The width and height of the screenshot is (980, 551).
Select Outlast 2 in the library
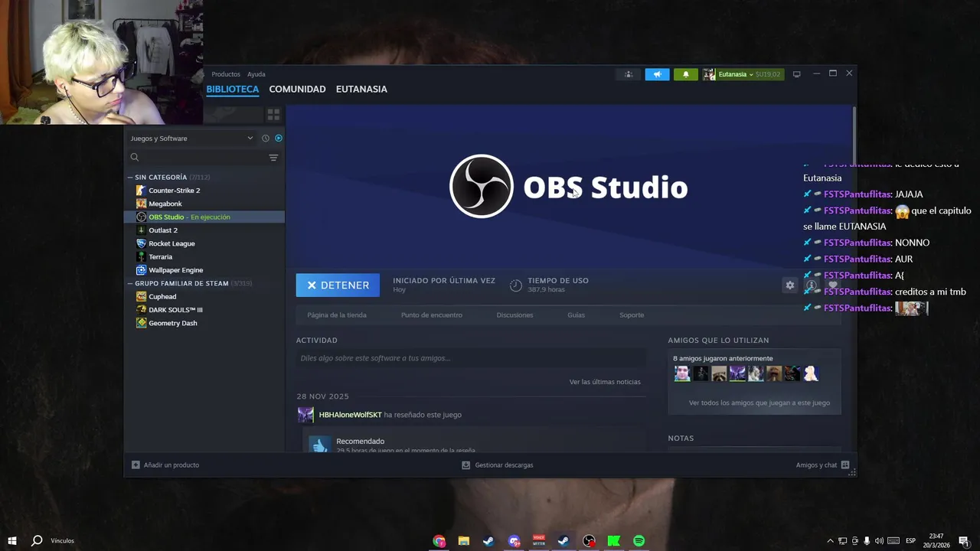205,230
